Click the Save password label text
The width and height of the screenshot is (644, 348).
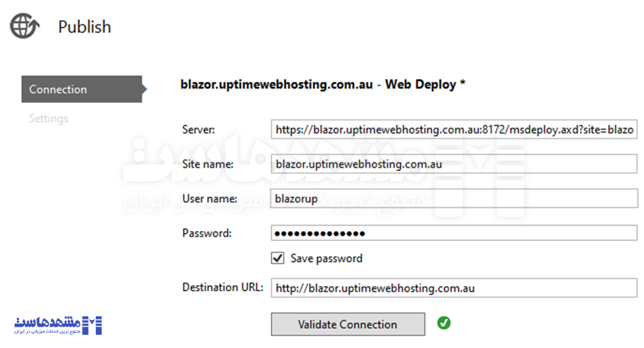tap(326, 258)
